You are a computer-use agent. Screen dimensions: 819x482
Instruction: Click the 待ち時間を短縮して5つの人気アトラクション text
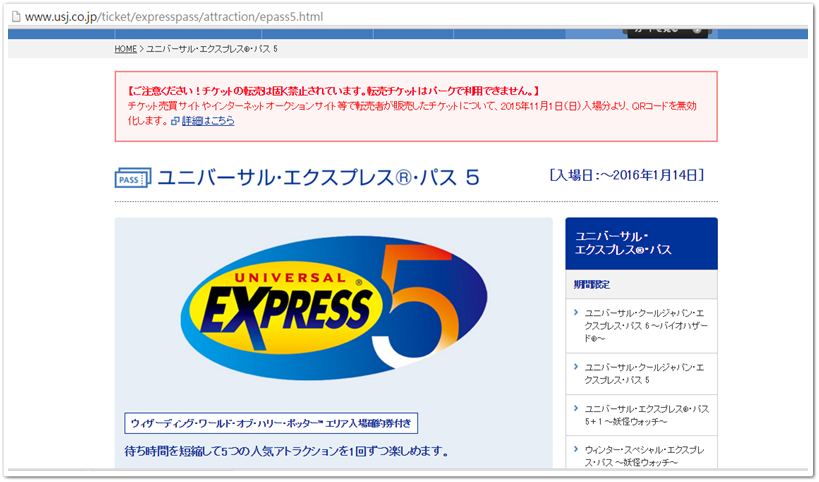pyautogui.click(x=286, y=451)
